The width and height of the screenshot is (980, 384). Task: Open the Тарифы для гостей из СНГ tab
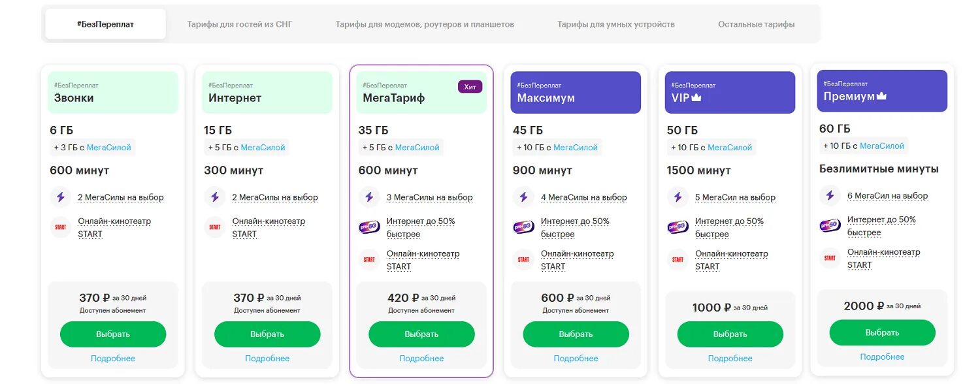240,24
